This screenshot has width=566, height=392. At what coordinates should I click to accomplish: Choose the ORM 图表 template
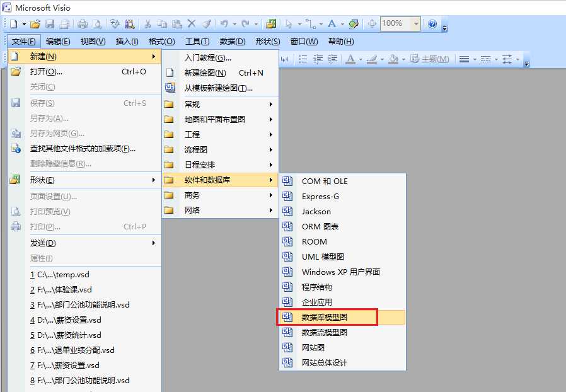342,226
